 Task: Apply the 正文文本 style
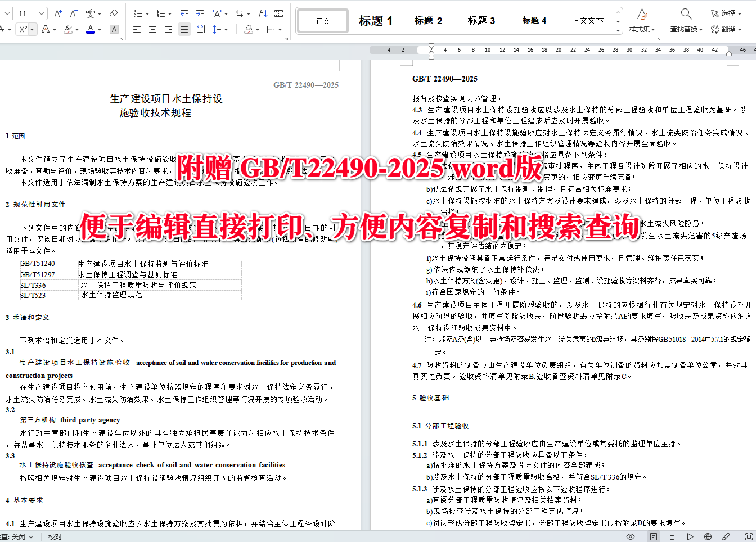587,21
